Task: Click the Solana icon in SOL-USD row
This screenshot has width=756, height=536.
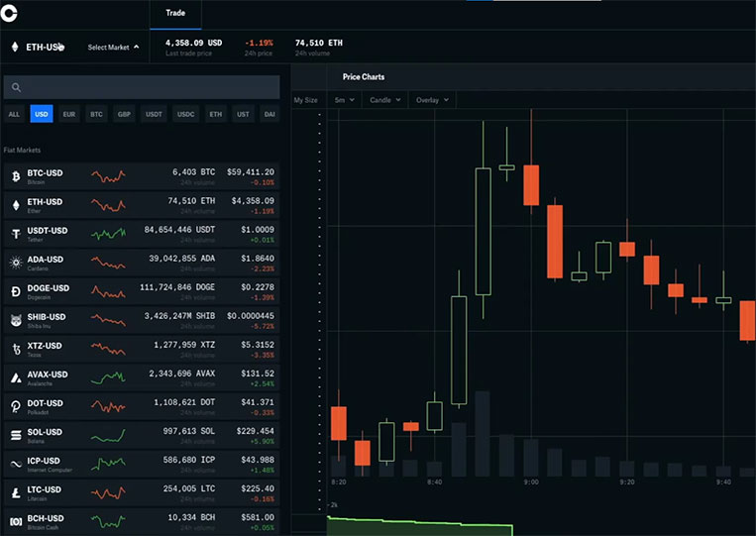Action: (16, 436)
